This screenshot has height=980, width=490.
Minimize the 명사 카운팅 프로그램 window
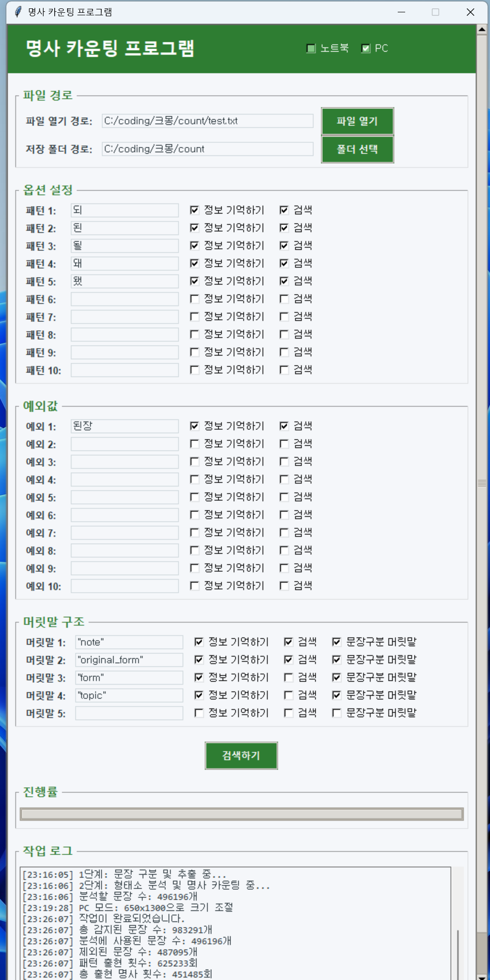pyautogui.click(x=402, y=12)
